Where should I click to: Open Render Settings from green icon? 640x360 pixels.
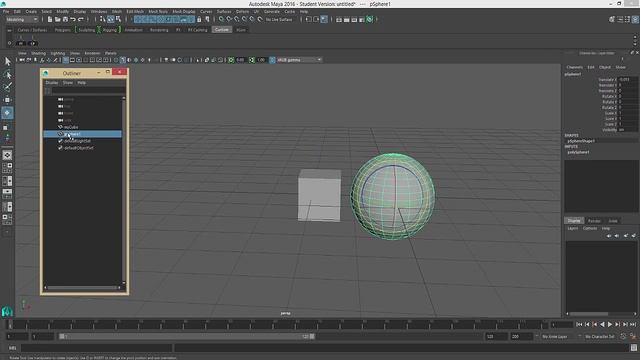click(369, 19)
